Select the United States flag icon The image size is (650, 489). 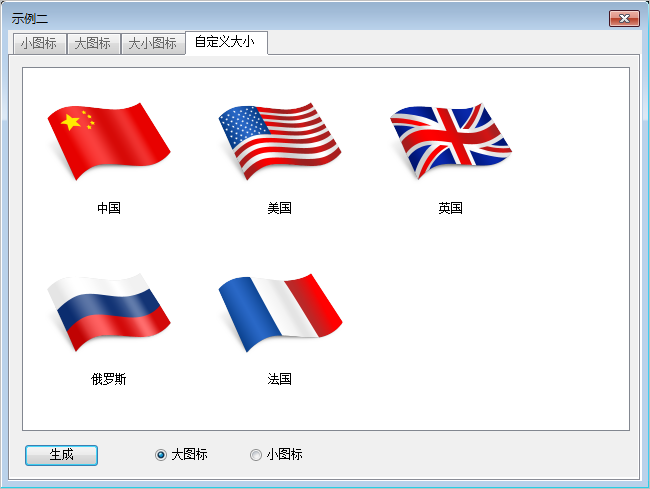point(280,141)
